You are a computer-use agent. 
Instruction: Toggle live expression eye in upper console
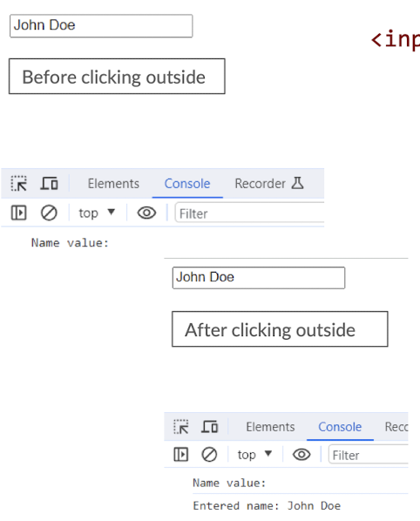coord(146,213)
